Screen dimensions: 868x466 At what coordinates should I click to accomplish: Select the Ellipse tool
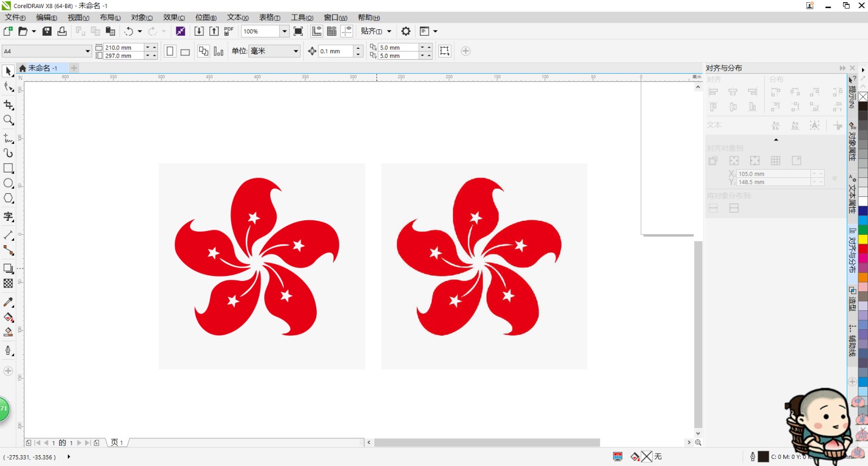tap(8, 183)
